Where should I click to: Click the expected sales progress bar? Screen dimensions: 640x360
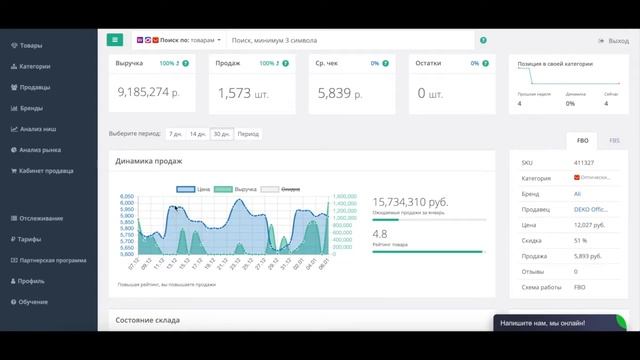point(429,220)
